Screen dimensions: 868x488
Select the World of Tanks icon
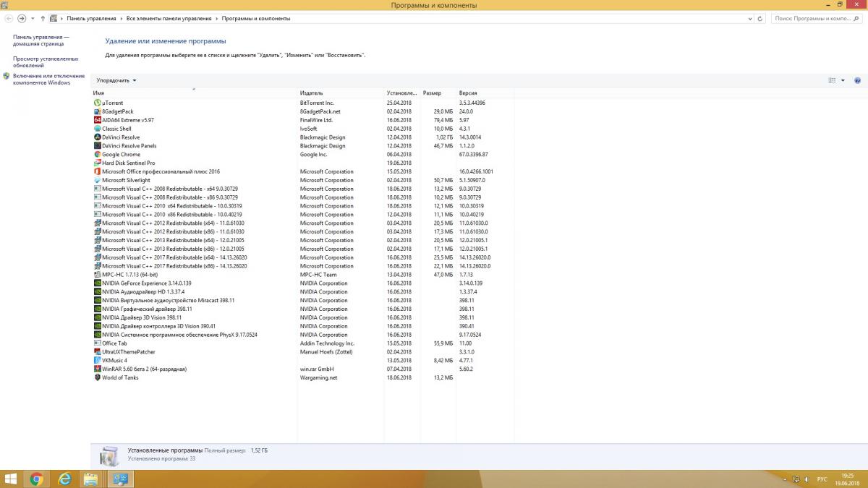[x=98, y=378]
